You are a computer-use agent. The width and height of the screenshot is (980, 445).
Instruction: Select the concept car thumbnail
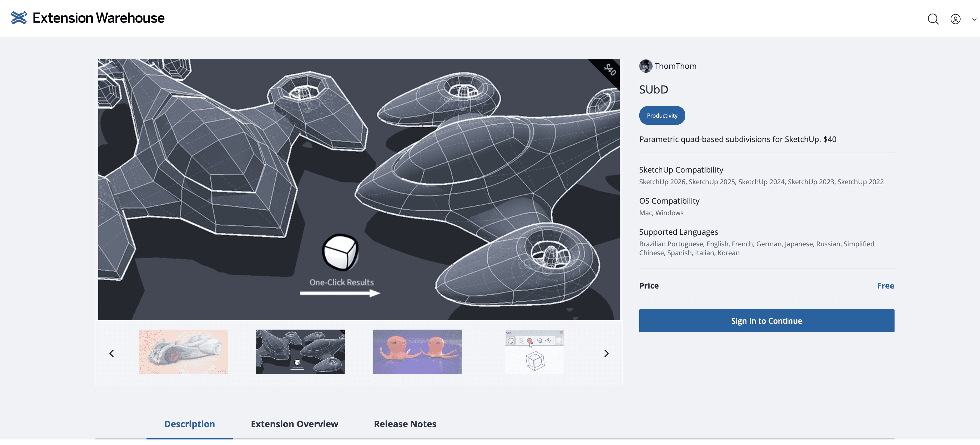(x=183, y=352)
